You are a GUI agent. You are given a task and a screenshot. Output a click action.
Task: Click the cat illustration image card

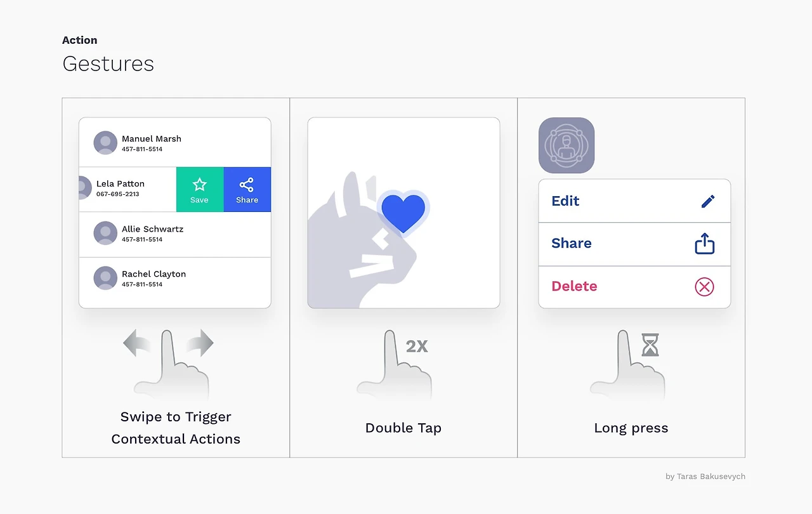pyautogui.click(x=403, y=213)
